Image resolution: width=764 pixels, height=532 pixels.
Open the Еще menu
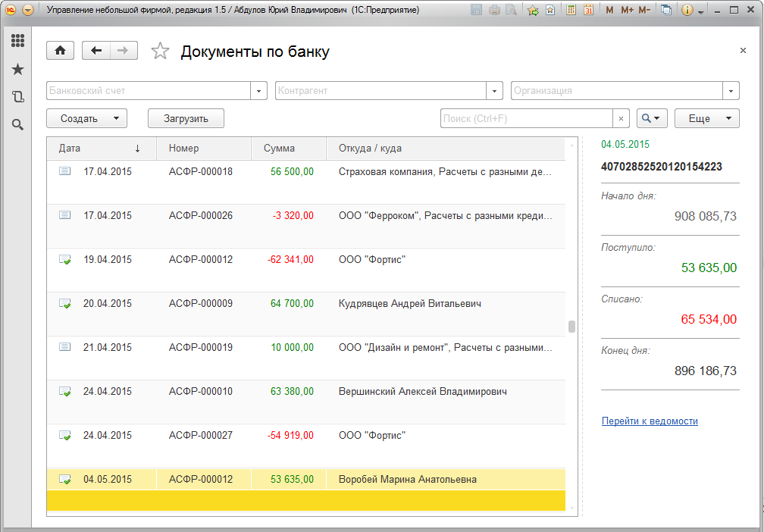point(708,119)
